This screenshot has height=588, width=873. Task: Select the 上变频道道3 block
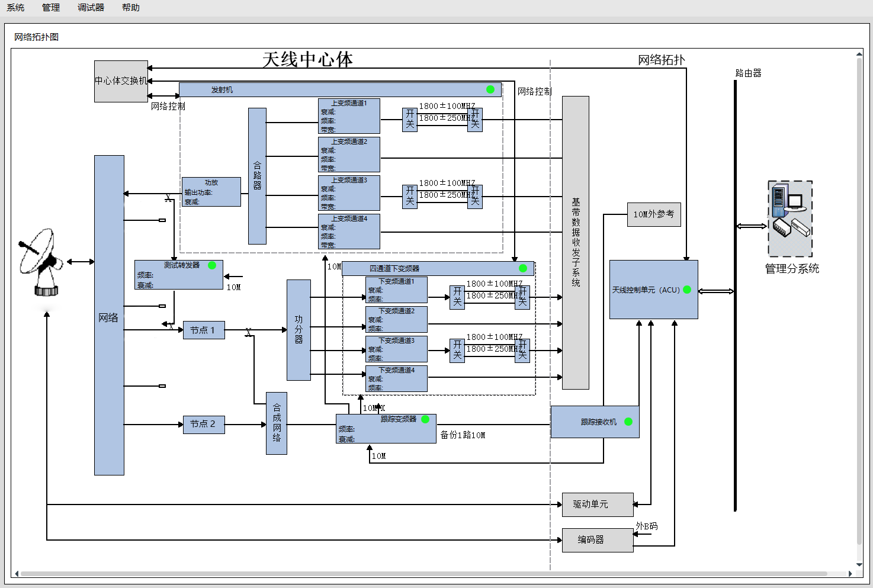click(349, 193)
